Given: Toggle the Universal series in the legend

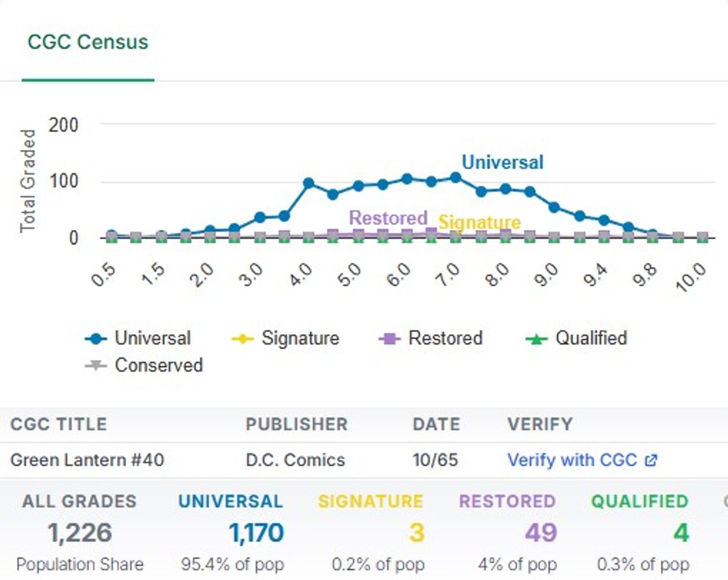Looking at the screenshot, I should point(138,338).
